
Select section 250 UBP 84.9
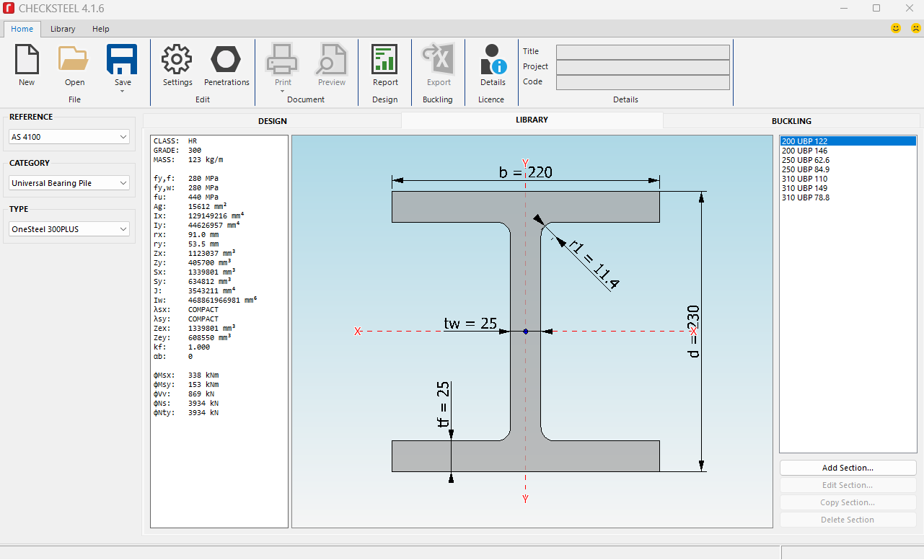[x=848, y=169]
